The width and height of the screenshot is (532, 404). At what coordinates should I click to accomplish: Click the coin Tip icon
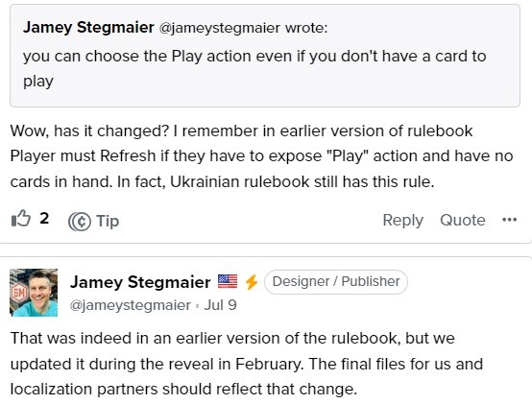click(80, 222)
